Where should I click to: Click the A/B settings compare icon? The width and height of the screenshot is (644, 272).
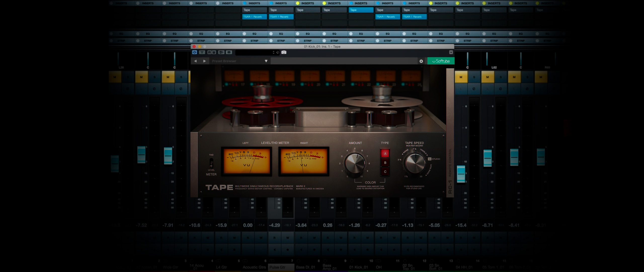tap(221, 52)
